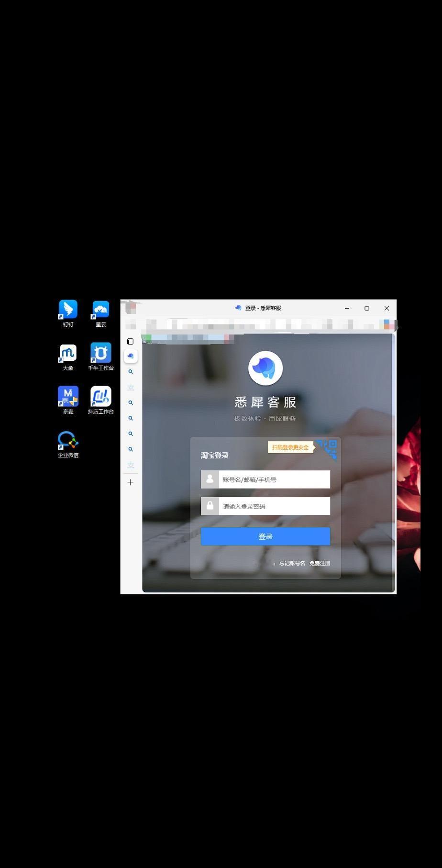Launch 企业微信 from the desktop

(68, 444)
